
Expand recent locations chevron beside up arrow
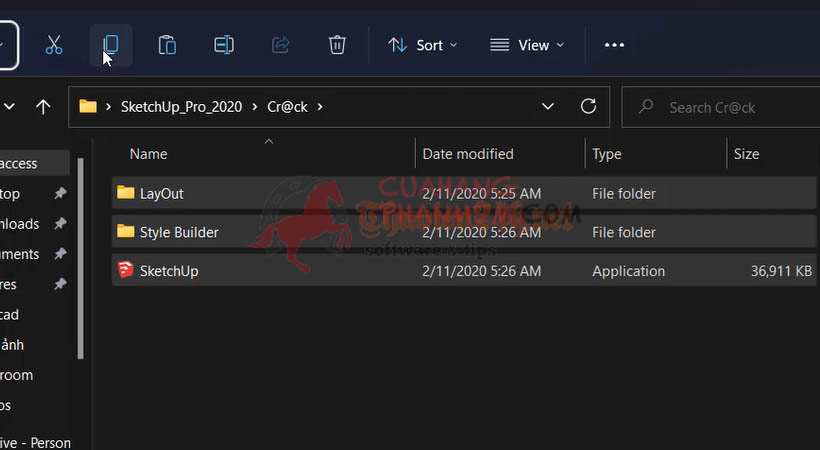point(9,107)
